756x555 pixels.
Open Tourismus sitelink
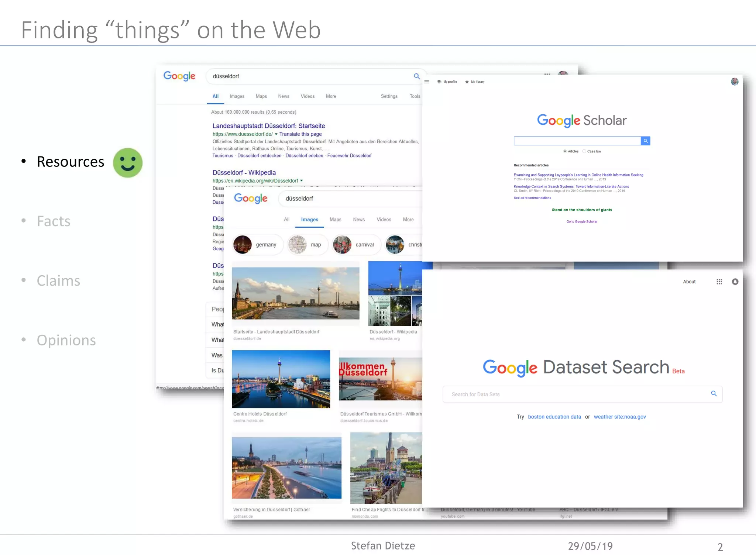(x=223, y=156)
